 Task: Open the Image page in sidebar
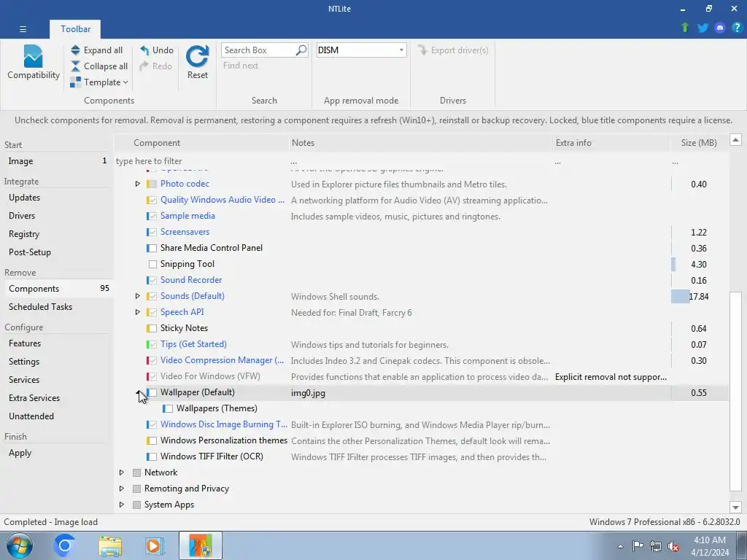point(57,161)
